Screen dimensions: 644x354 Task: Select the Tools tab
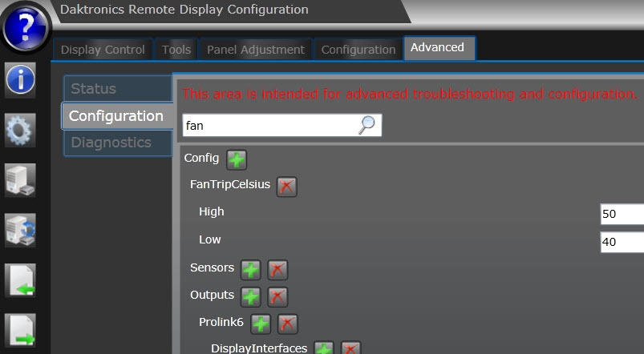176,50
